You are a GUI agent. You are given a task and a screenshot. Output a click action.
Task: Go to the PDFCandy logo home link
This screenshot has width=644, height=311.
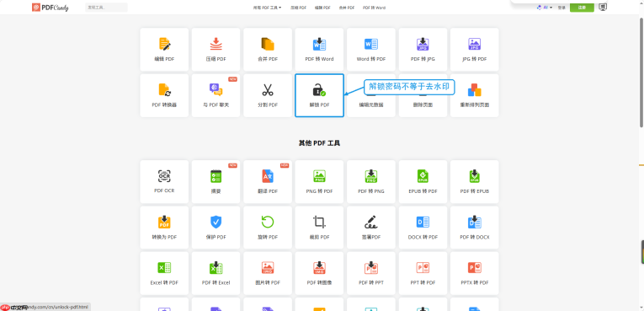[51, 8]
